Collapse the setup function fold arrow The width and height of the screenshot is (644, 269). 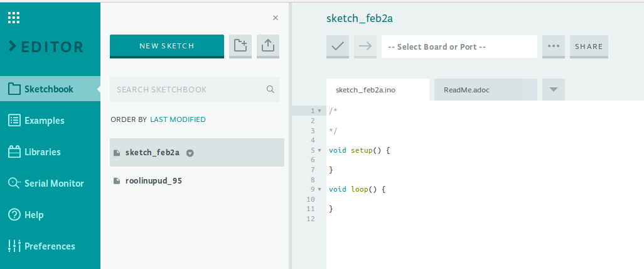point(320,150)
